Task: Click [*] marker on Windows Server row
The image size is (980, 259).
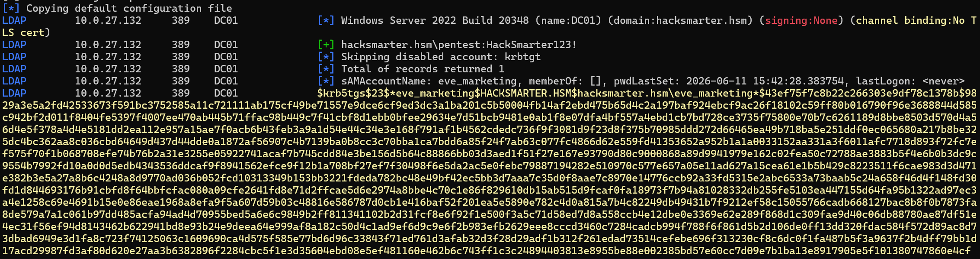Action: click(x=326, y=20)
